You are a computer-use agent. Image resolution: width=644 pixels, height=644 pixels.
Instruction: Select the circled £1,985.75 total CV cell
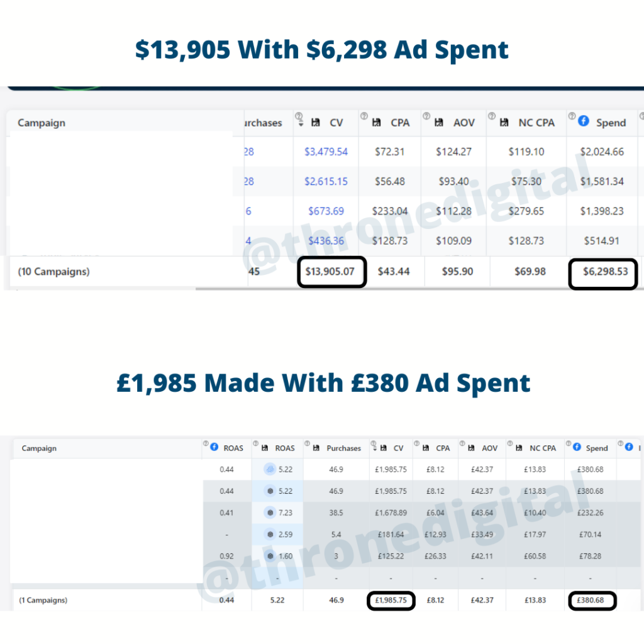coord(391,601)
